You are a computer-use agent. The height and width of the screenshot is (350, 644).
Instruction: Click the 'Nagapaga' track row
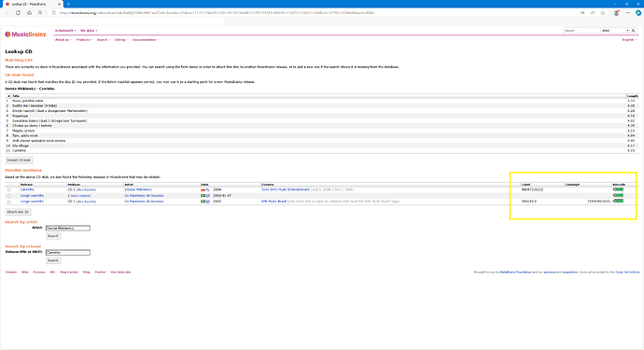pyautogui.click(x=322, y=116)
